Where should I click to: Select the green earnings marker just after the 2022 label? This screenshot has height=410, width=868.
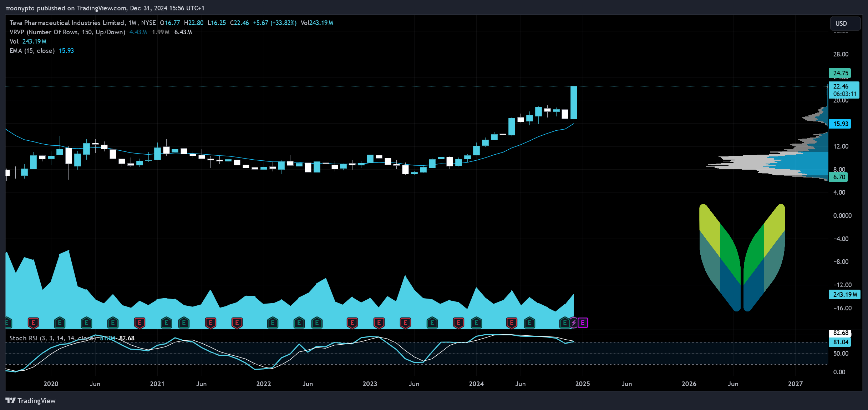tap(273, 323)
